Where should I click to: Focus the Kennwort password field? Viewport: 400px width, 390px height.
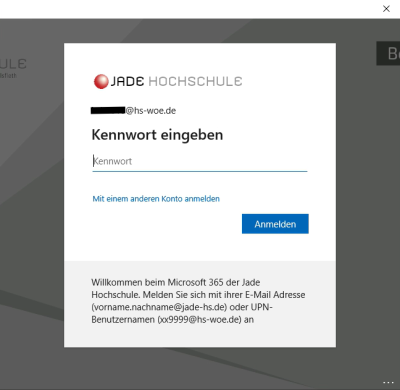point(200,161)
